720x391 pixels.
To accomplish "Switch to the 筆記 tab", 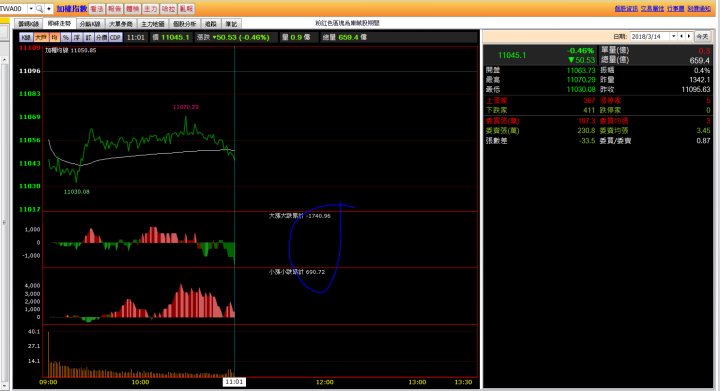I will 231,24.
